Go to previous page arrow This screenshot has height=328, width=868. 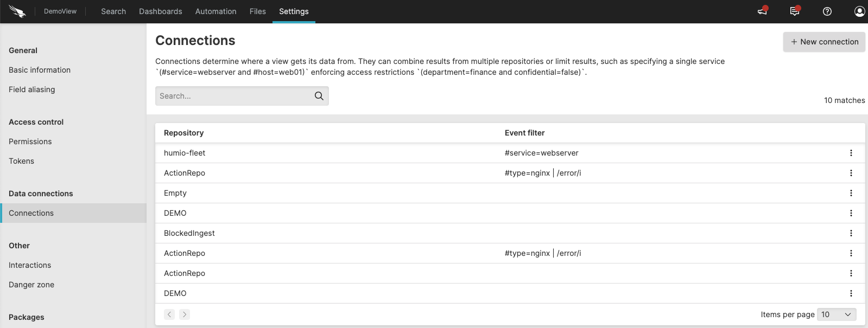click(169, 314)
